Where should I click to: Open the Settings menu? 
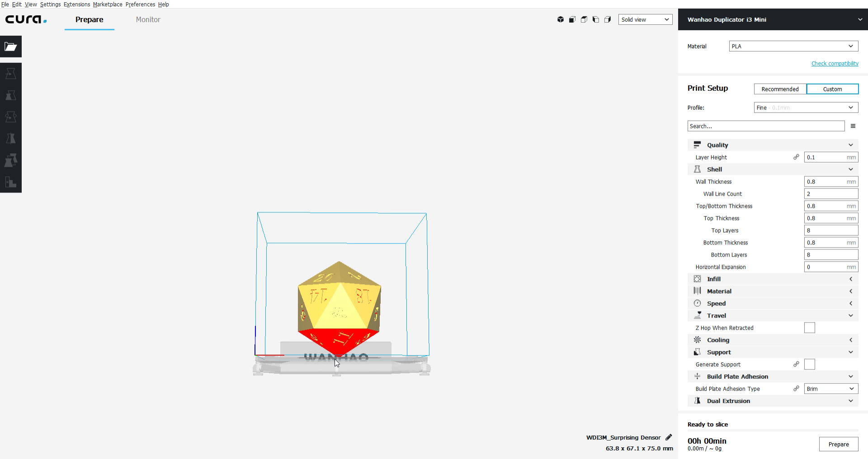[x=50, y=4]
